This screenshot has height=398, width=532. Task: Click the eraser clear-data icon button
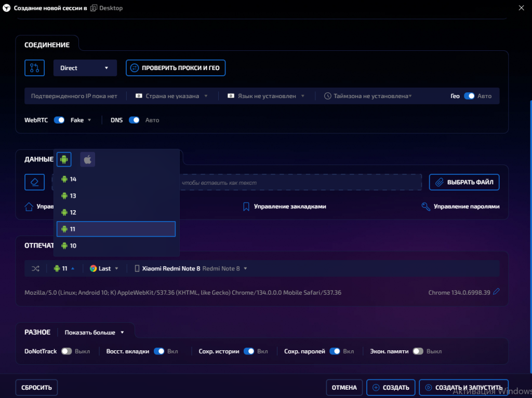34,182
